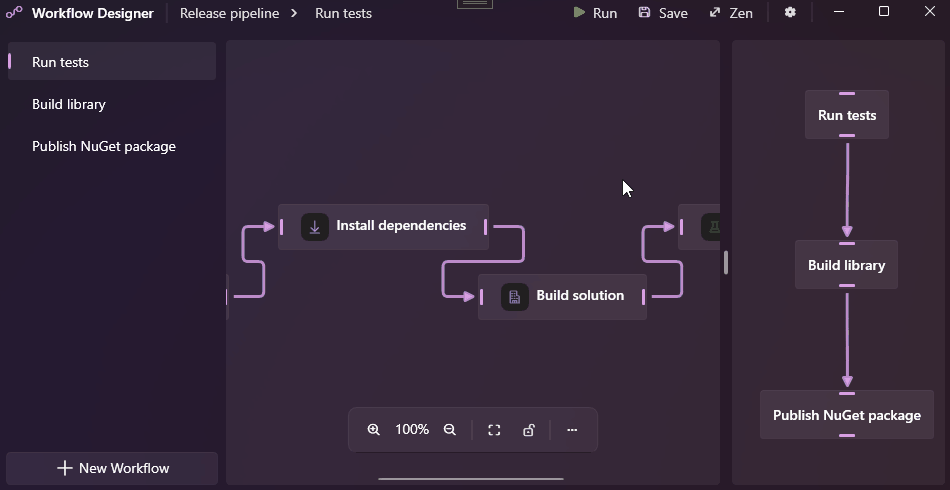Save the workflow with the Save button
The image size is (950, 490).
663,13
